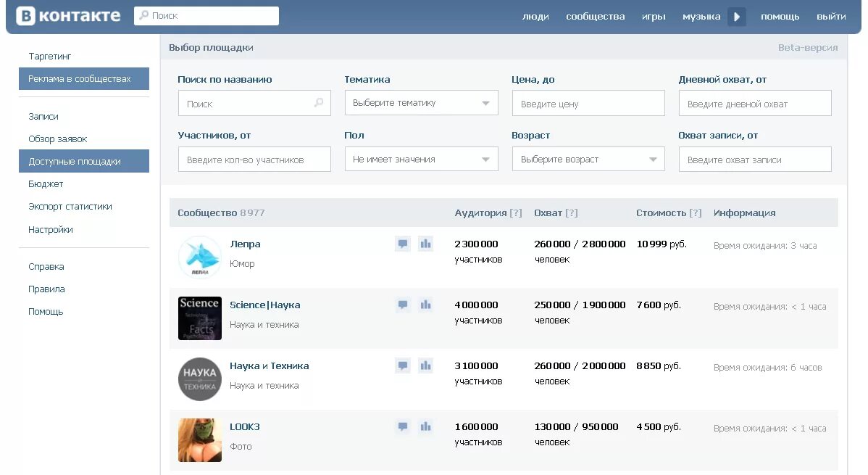Click the Сообщество column header
868x475 pixels.
click(207, 212)
